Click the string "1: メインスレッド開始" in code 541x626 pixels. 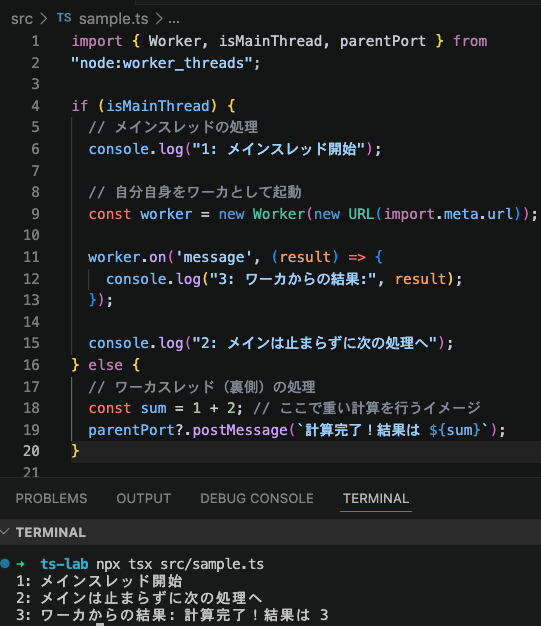click(x=279, y=149)
